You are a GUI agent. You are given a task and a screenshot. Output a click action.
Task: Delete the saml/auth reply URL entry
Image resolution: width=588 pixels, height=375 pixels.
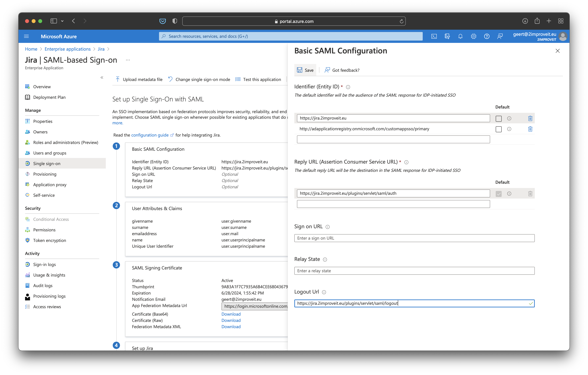(x=530, y=194)
